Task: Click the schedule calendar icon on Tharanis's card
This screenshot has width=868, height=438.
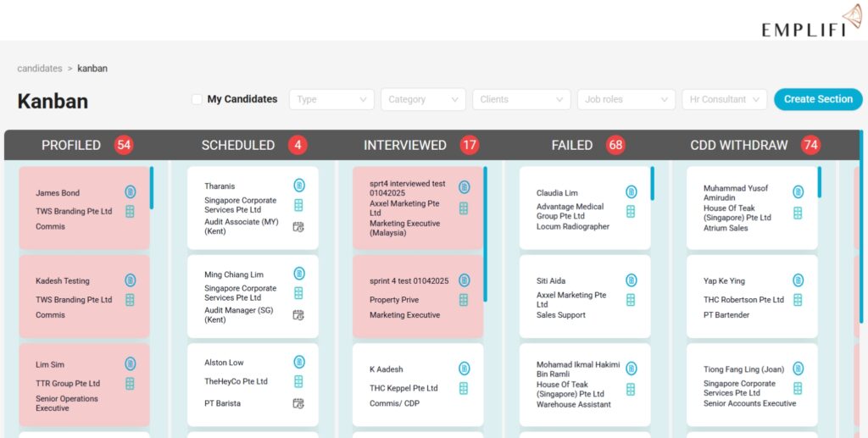Action: [298, 227]
